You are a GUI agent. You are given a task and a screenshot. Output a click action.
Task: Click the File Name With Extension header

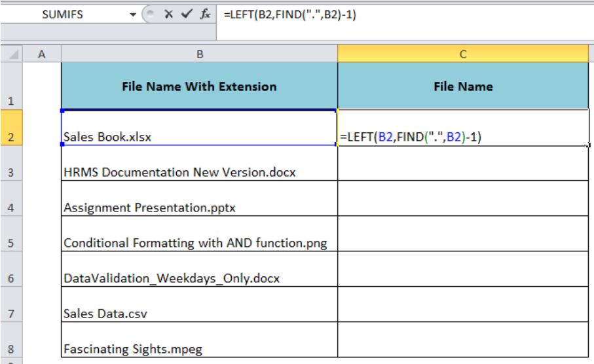coord(199,86)
